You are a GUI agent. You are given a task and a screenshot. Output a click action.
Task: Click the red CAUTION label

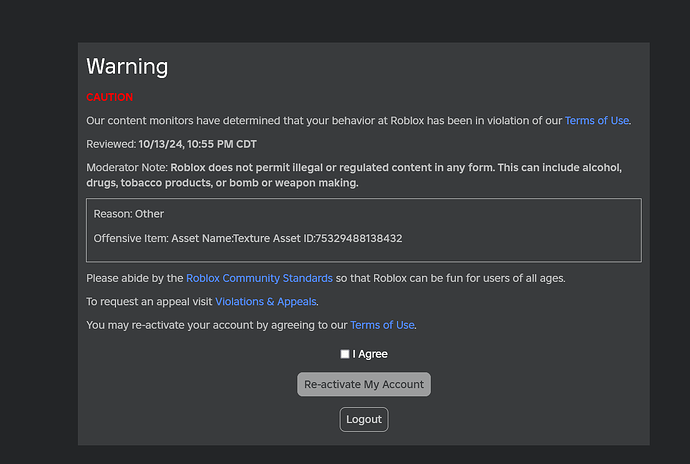(x=109, y=98)
